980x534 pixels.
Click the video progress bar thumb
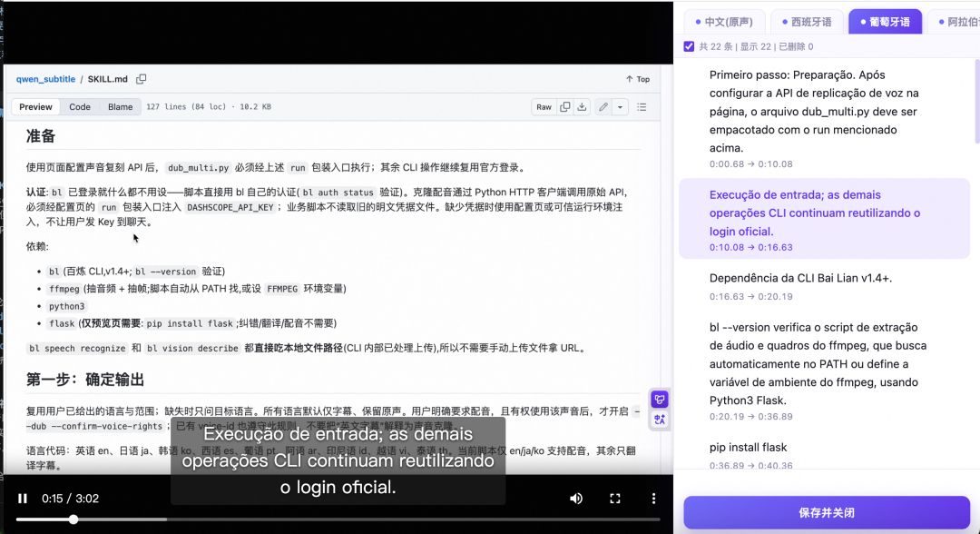(73, 519)
